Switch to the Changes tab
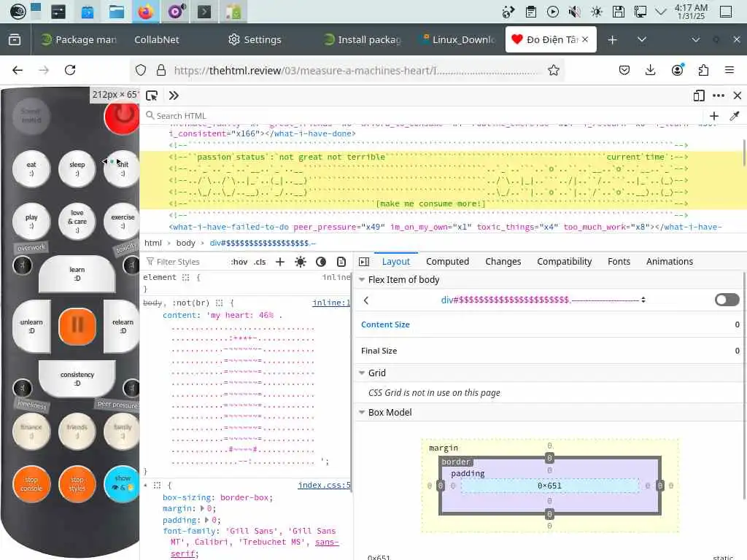This screenshot has height=560, width=747. coord(503,262)
